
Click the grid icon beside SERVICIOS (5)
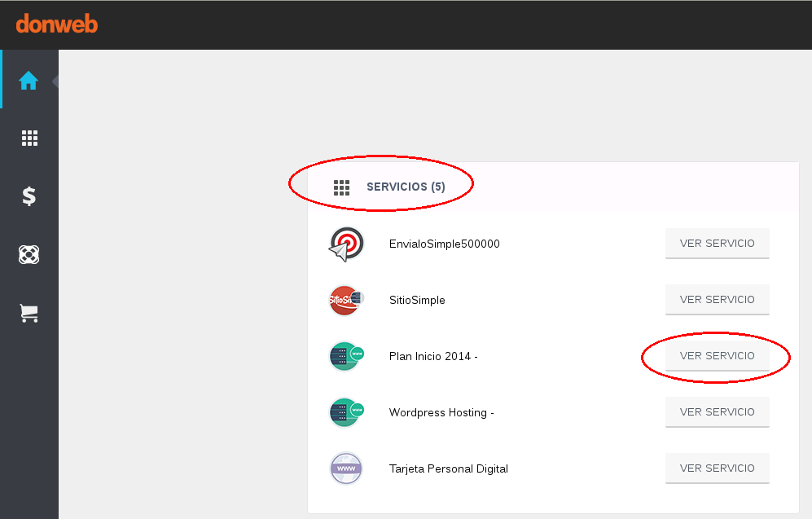point(341,187)
